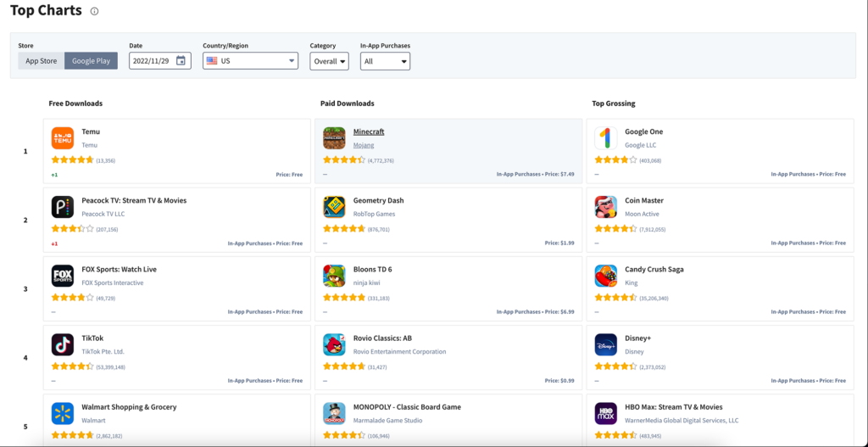Screen dimensions: 868x447
Task: Click the TikTok app icon
Action: pos(63,344)
